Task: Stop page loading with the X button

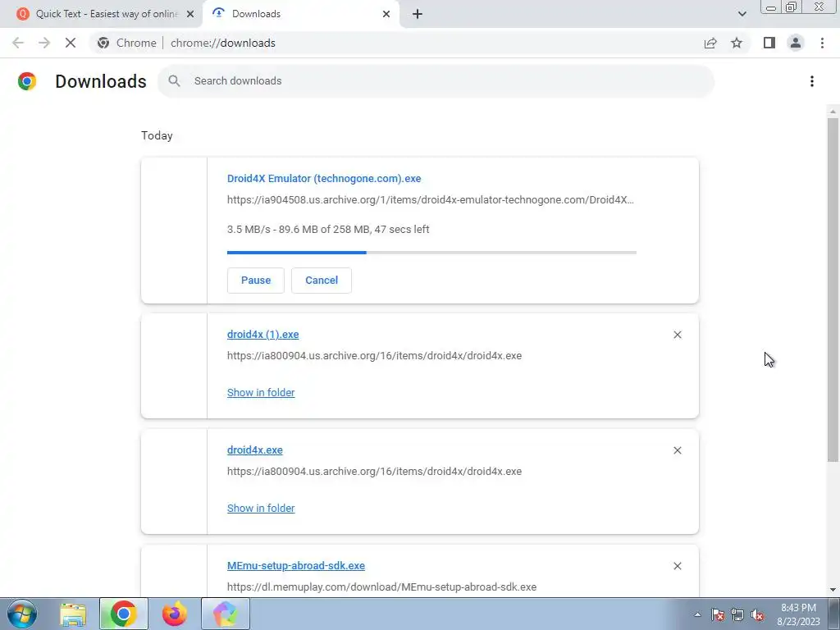Action: click(71, 43)
